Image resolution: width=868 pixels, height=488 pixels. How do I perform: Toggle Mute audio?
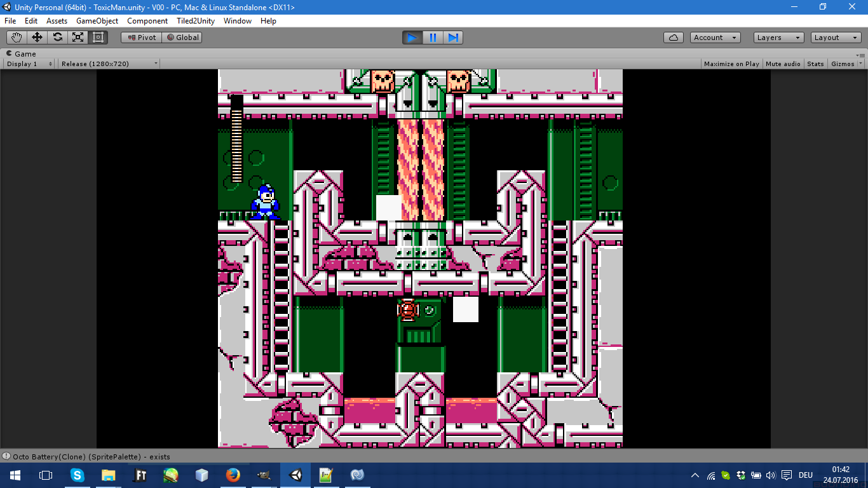(783, 64)
